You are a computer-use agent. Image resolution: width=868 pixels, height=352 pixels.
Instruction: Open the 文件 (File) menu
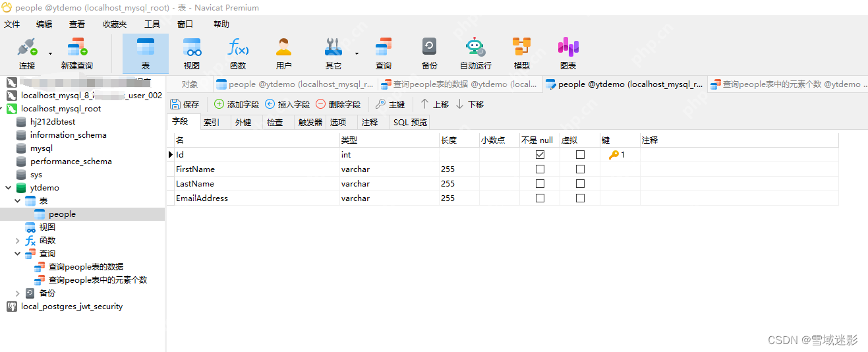coord(12,24)
